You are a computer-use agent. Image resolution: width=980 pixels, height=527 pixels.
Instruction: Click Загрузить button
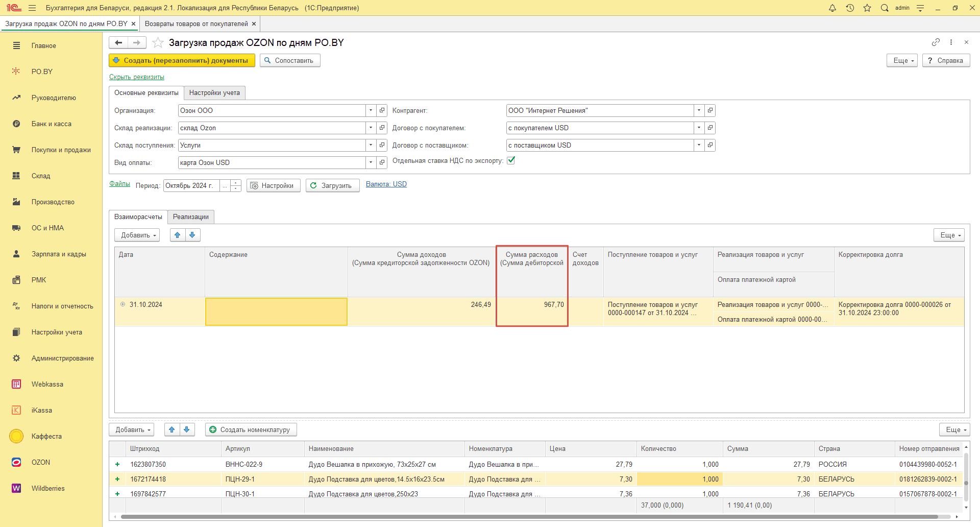click(x=332, y=185)
